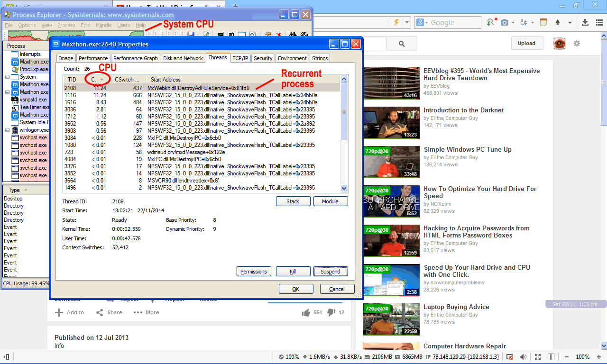Open the YouTube account avatar icon

point(560,44)
